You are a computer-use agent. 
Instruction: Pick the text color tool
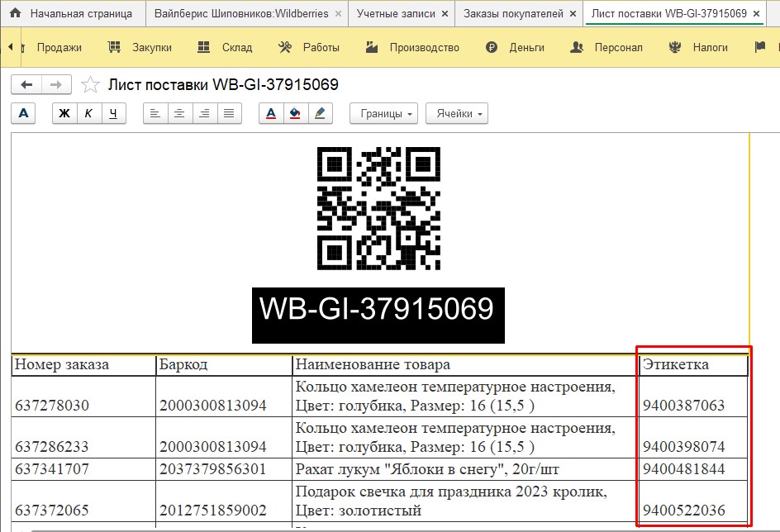[271, 113]
